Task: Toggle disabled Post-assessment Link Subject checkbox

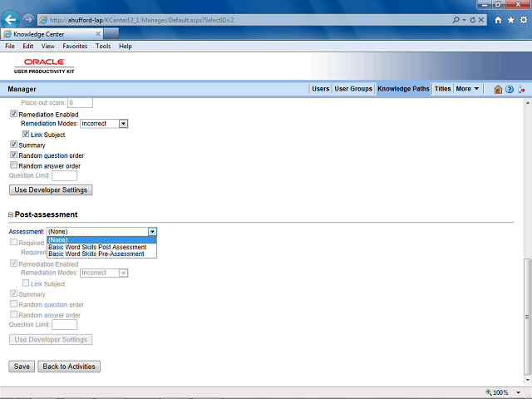Action: click(26, 283)
